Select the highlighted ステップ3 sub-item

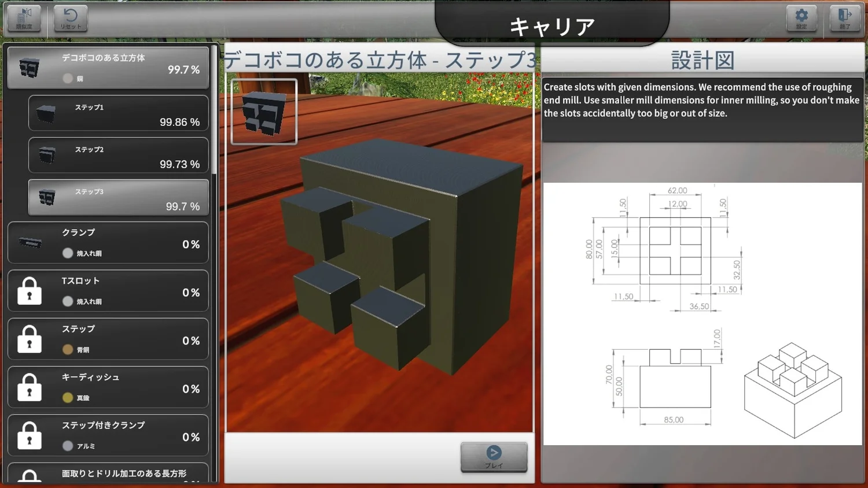pos(118,198)
